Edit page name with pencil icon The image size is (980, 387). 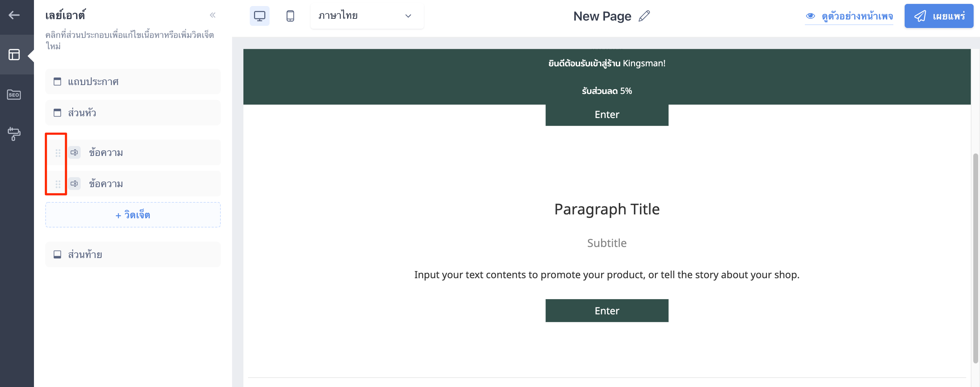(644, 16)
